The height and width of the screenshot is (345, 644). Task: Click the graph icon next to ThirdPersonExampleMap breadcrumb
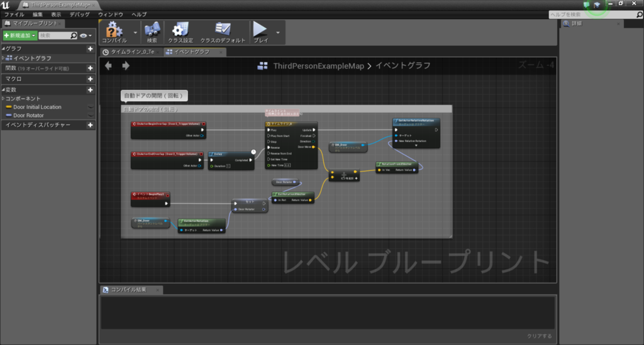point(262,65)
